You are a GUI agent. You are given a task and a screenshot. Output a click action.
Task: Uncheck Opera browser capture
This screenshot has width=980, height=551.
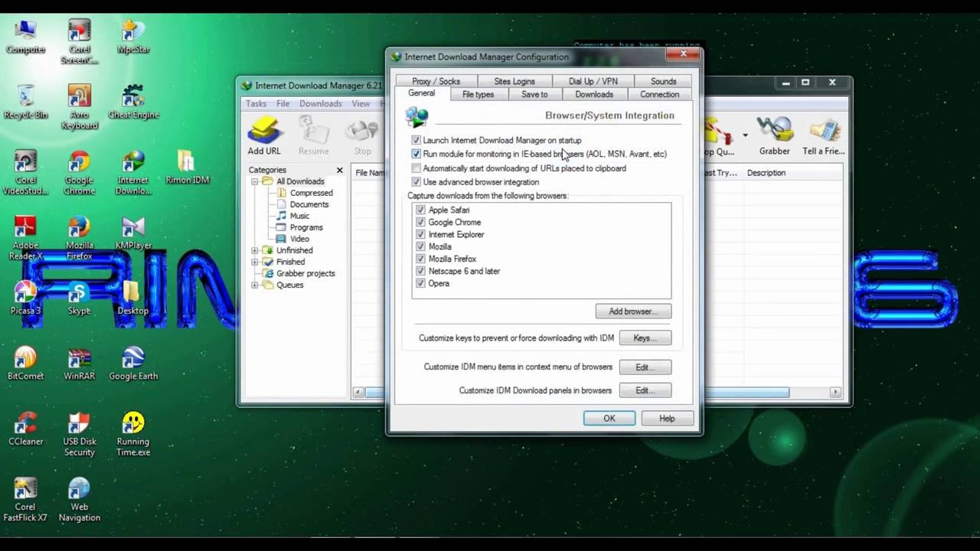pos(420,283)
